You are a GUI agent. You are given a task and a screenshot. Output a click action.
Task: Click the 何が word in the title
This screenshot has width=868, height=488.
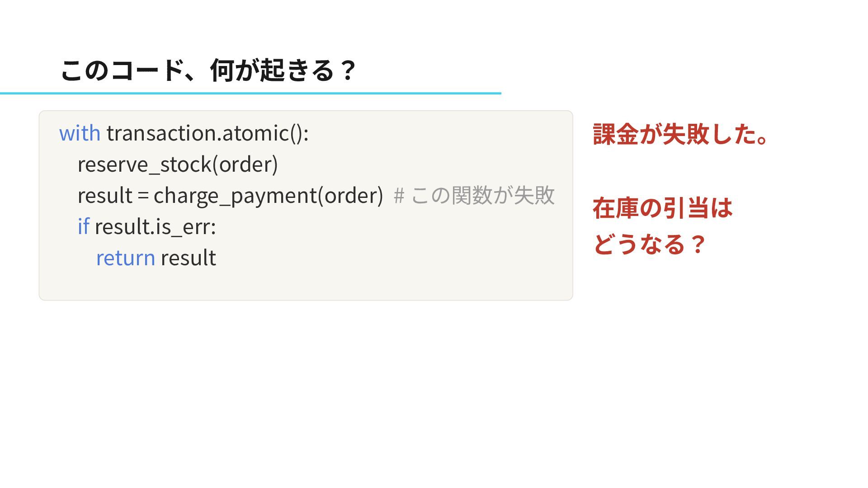233,70
